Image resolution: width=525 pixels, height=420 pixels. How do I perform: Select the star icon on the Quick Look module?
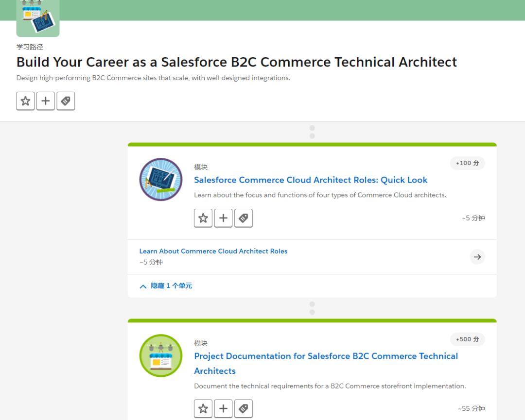(x=203, y=218)
